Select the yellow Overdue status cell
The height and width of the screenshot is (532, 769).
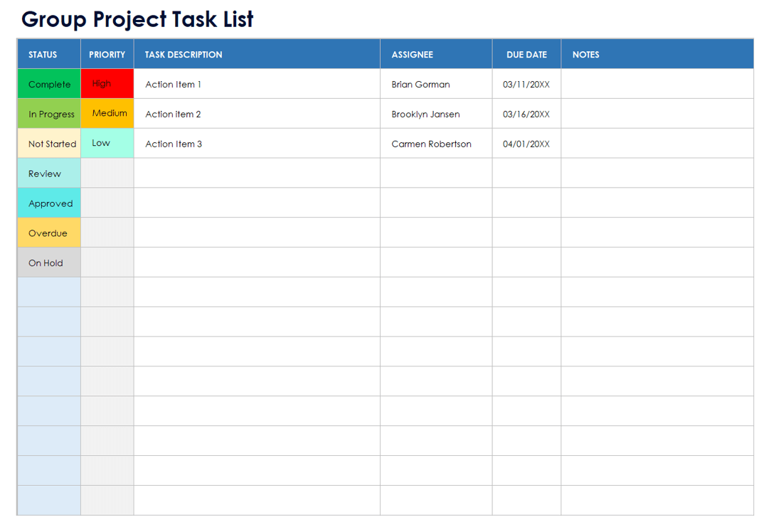click(x=49, y=233)
